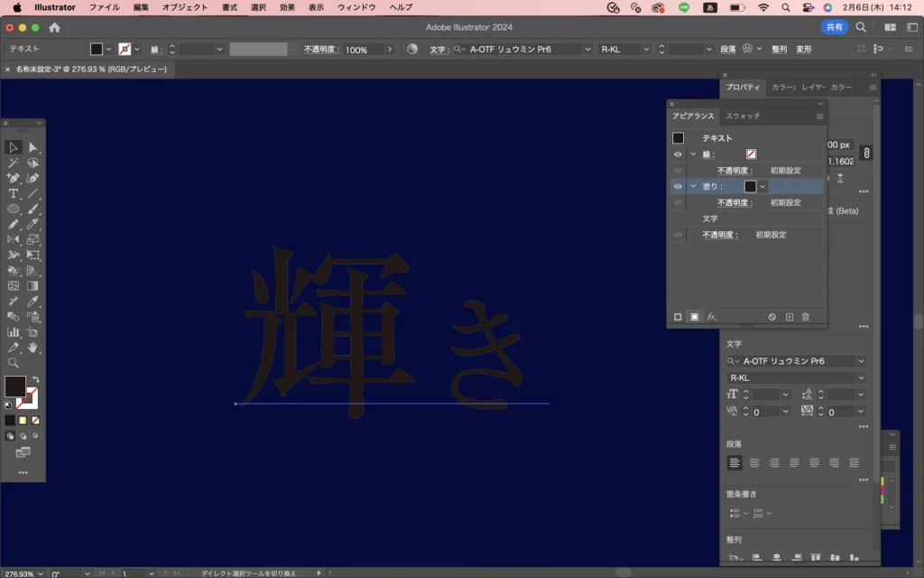Click the 共有 share button
Screen dimensions: 924x578
pyautogui.click(x=834, y=27)
